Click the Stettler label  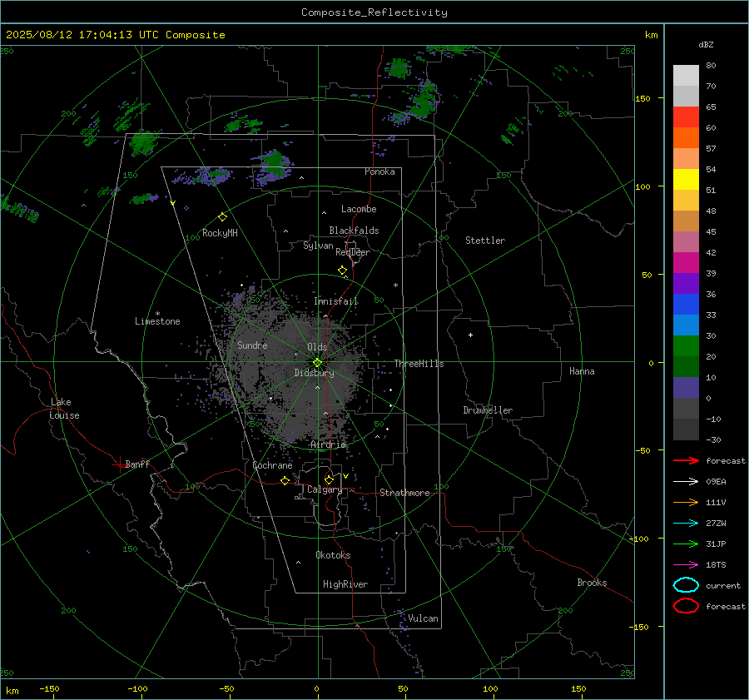485,241
